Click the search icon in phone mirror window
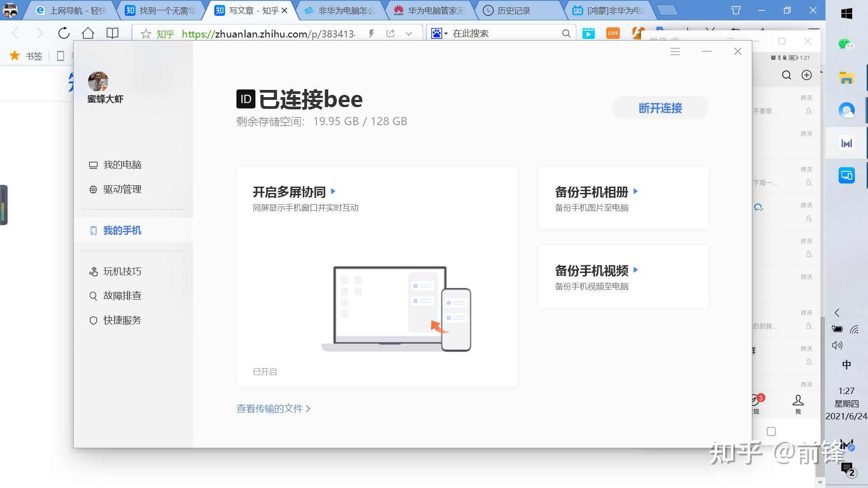 click(x=787, y=75)
